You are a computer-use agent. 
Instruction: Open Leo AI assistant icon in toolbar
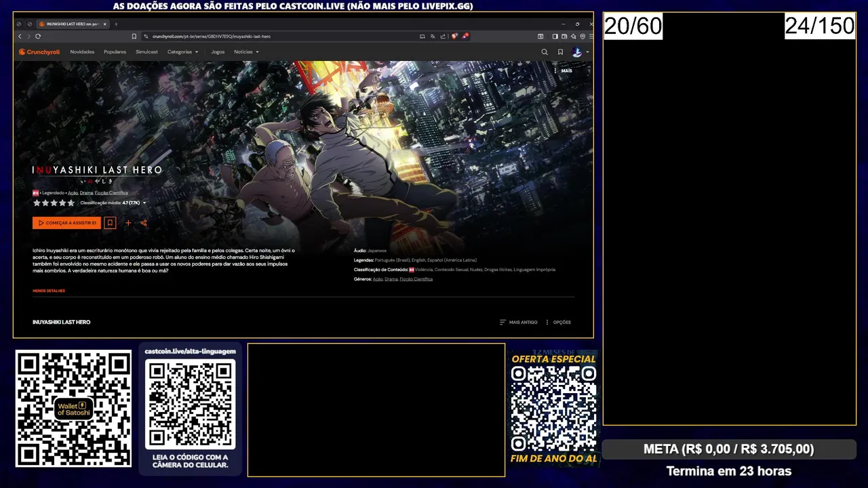coord(574,36)
